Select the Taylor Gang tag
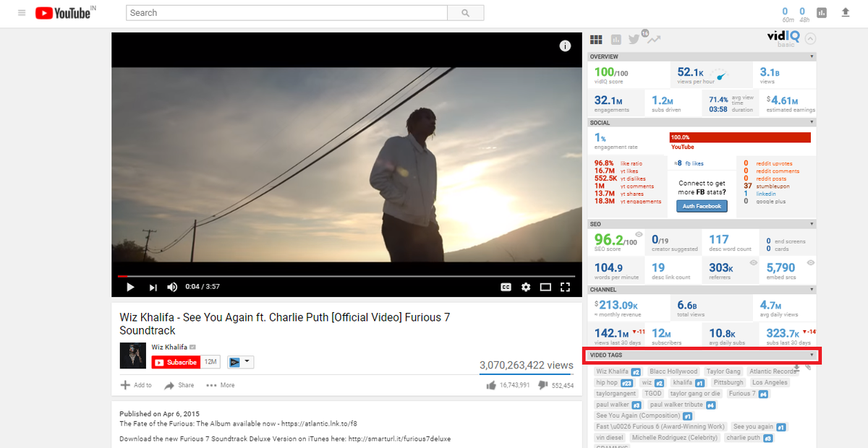 (723, 371)
